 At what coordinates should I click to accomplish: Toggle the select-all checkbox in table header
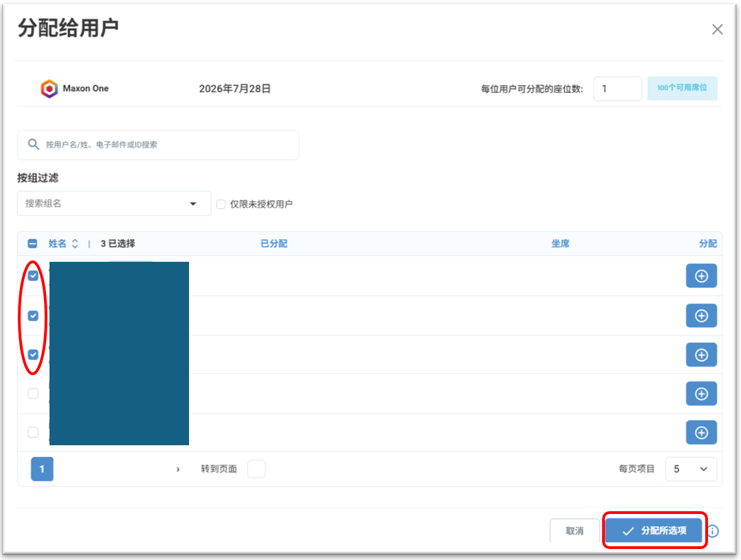(x=32, y=243)
